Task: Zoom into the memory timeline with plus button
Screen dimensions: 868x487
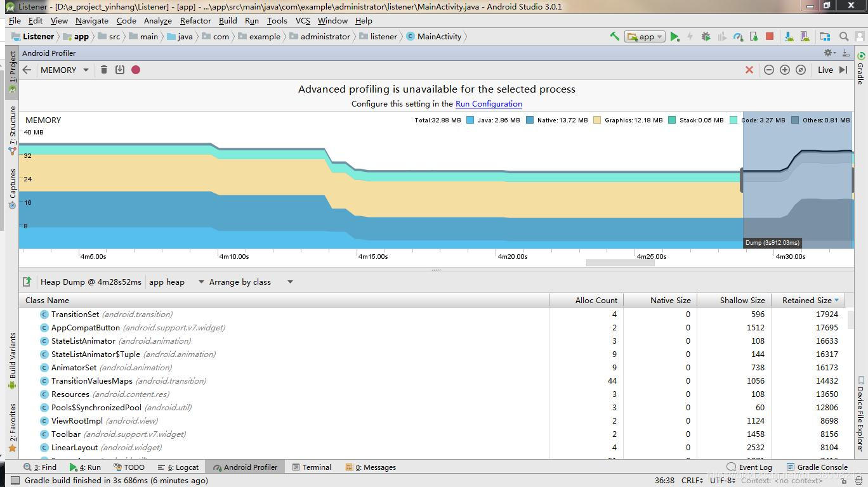Action: click(784, 70)
